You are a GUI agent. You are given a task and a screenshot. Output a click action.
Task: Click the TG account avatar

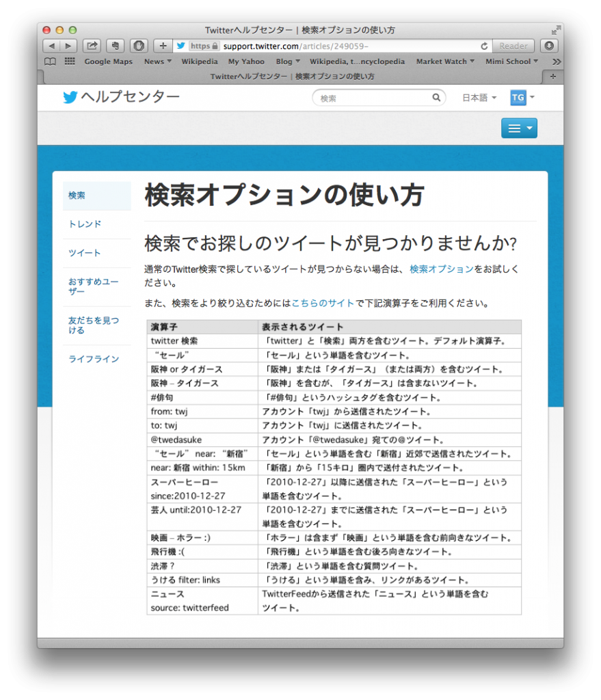[518, 97]
